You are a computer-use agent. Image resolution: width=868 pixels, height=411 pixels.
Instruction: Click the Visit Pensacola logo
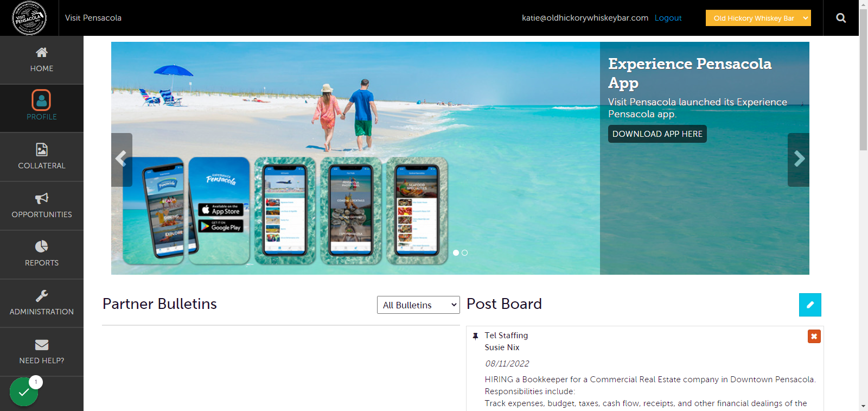tap(29, 18)
